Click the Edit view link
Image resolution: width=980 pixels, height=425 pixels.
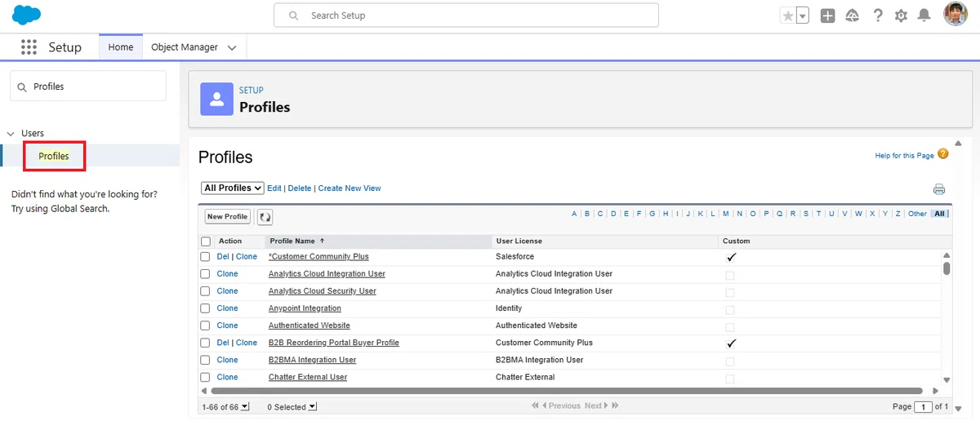tap(274, 188)
